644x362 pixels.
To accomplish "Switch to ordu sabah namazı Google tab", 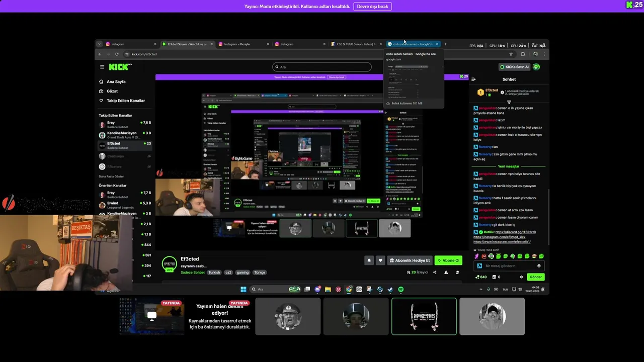I will click(x=413, y=44).
